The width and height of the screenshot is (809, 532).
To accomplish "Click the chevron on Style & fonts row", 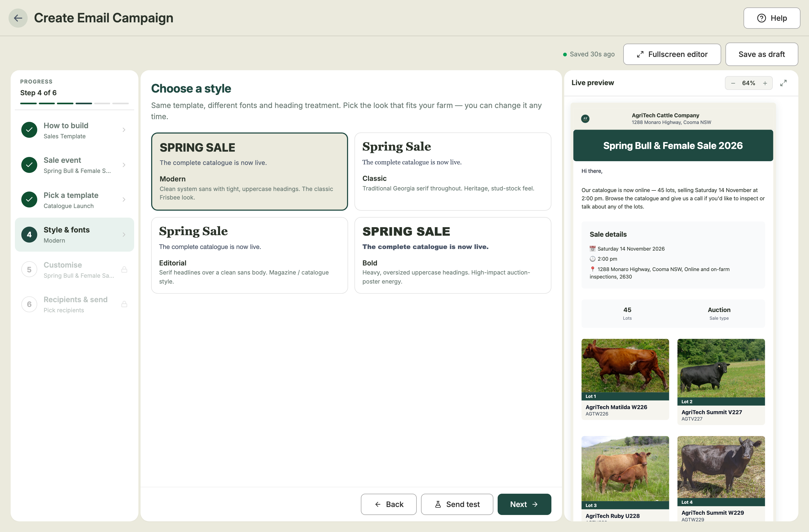I will tap(124, 234).
